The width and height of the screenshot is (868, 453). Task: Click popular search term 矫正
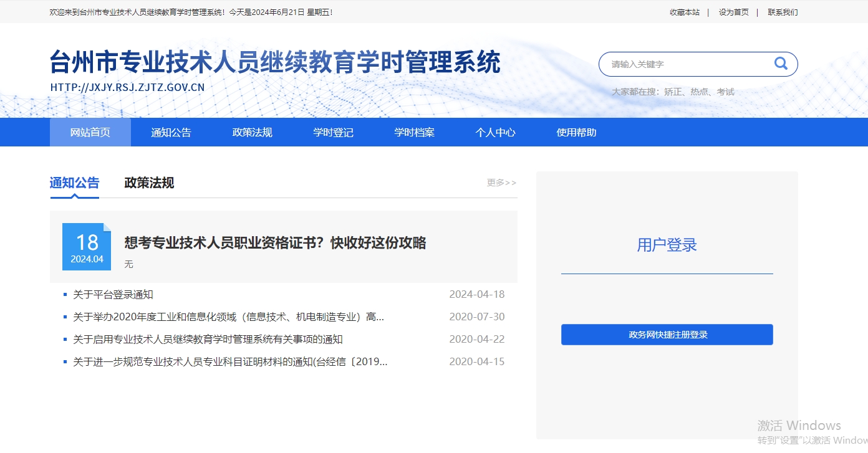point(673,92)
